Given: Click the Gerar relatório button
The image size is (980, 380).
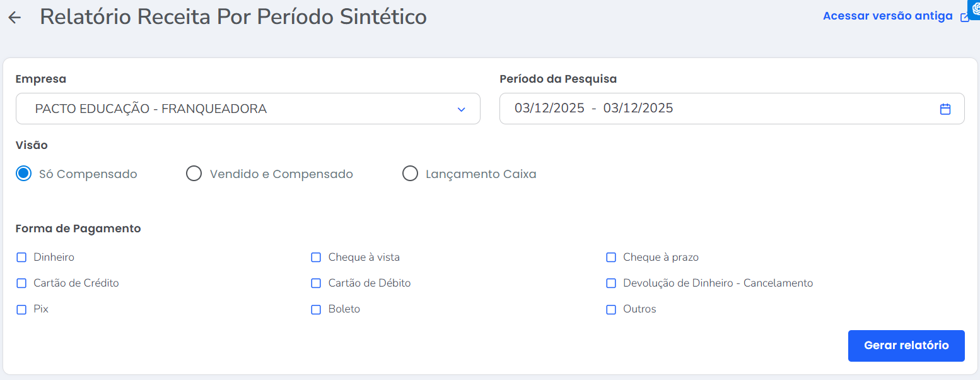Looking at the screenshot, I should [906, 345].
